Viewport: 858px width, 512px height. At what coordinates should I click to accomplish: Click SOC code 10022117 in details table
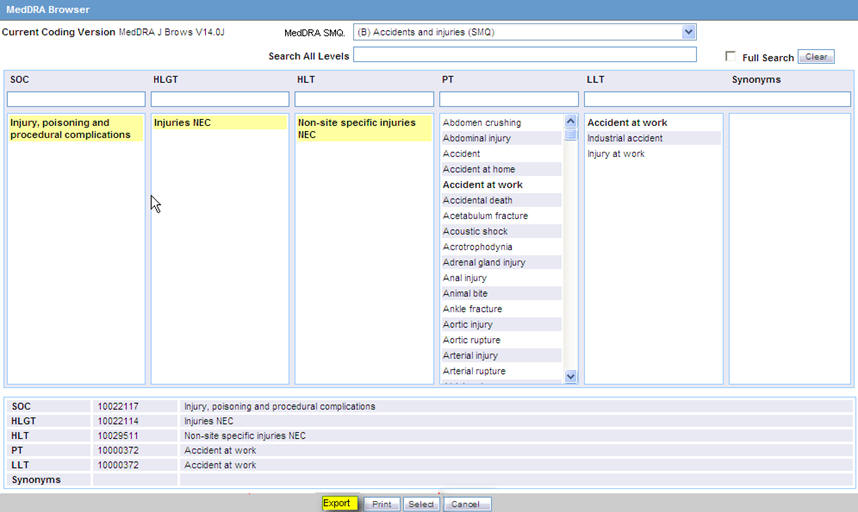tap(118, 406)
